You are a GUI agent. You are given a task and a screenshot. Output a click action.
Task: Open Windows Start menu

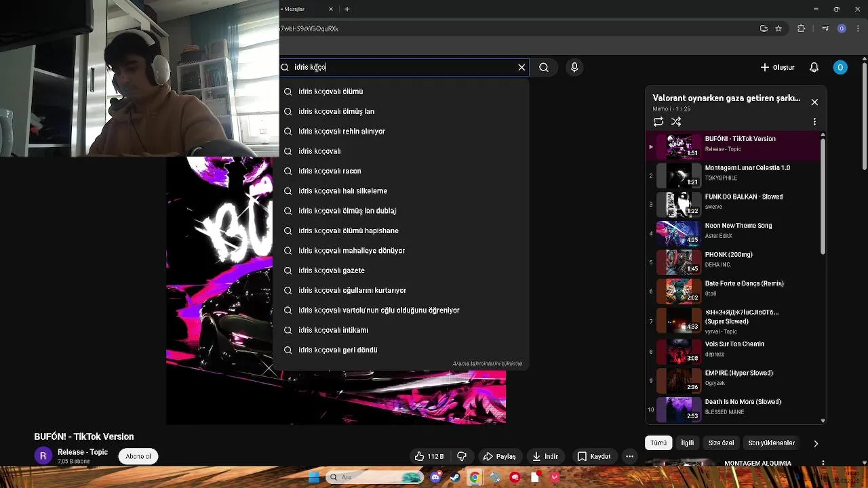314,477
